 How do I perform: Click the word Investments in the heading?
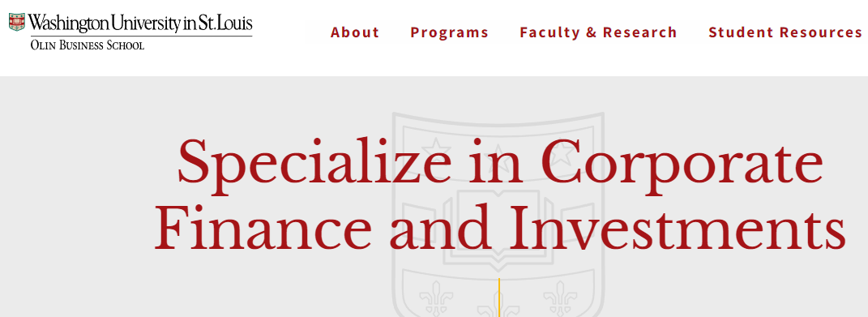[x=677, y=227]
